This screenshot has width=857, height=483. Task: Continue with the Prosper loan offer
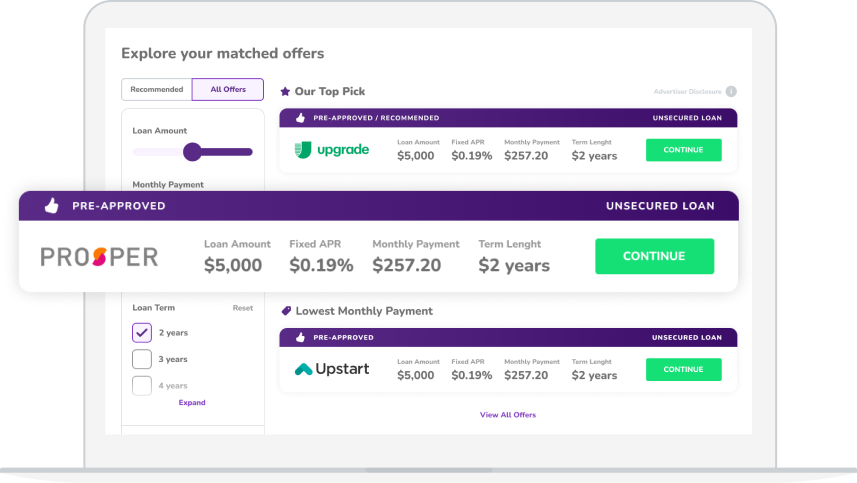pos(654,256)
